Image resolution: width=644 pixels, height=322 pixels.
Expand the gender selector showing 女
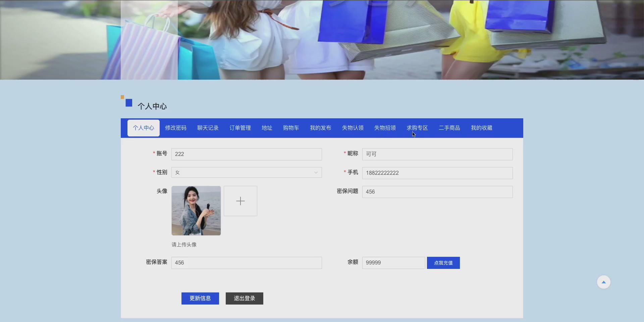pyautogui.click(x=247, y=172)
